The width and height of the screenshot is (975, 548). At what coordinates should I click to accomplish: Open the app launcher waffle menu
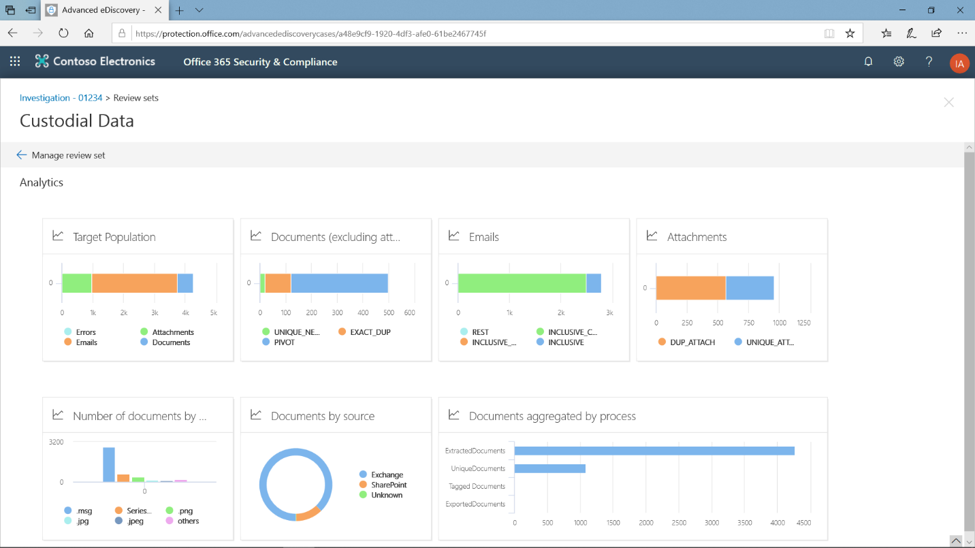coord(15,62)
